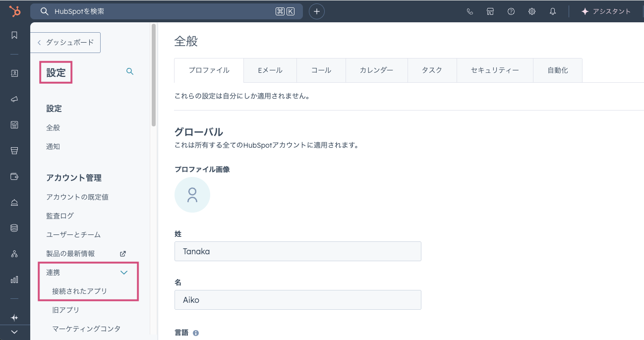
Task: Open the marketplace storefront icon
Action: pos(490,11)
